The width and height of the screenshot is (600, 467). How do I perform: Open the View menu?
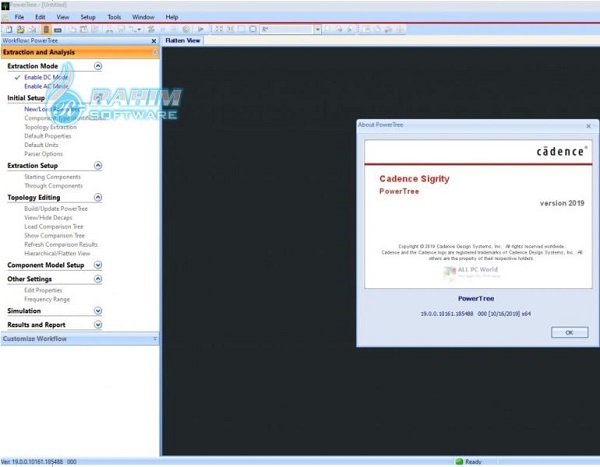[x=63, y=17]
